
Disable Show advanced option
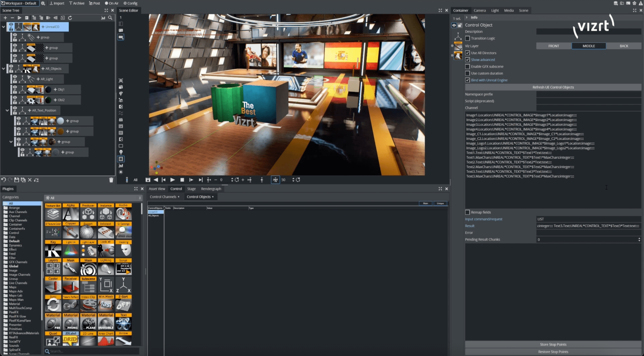pos(467,60)
